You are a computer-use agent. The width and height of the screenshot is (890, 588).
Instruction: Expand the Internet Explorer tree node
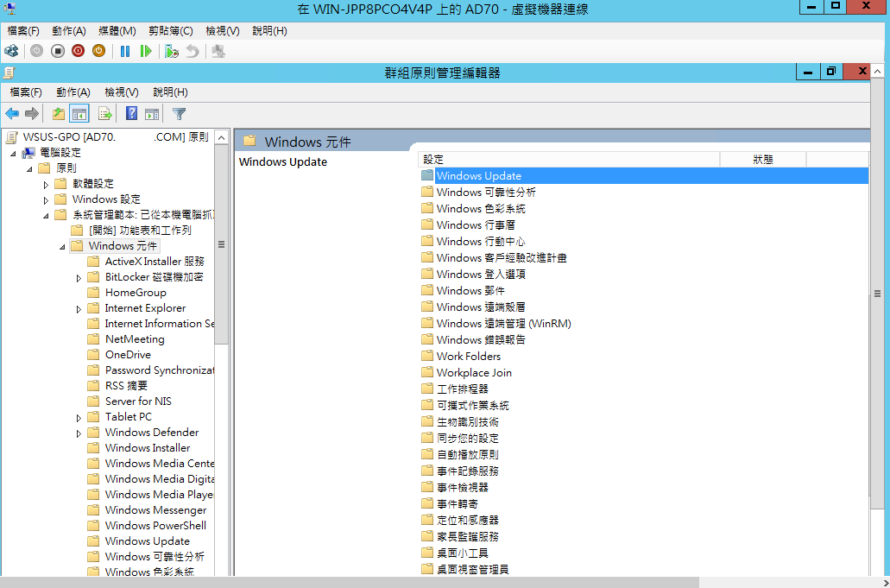[79, 309]
